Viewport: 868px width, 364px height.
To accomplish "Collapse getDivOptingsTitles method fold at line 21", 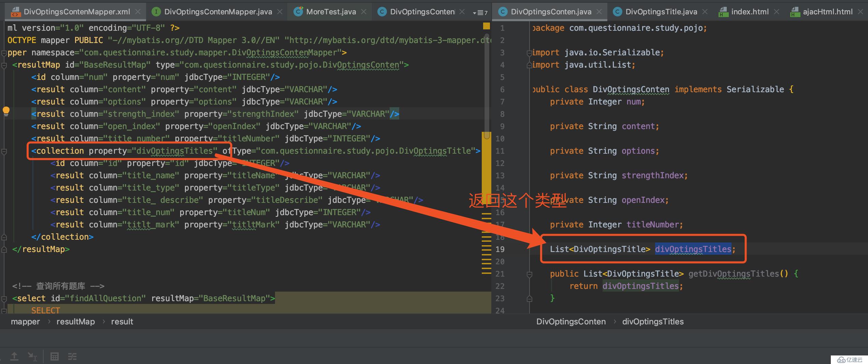I will [x=529, y=274].
